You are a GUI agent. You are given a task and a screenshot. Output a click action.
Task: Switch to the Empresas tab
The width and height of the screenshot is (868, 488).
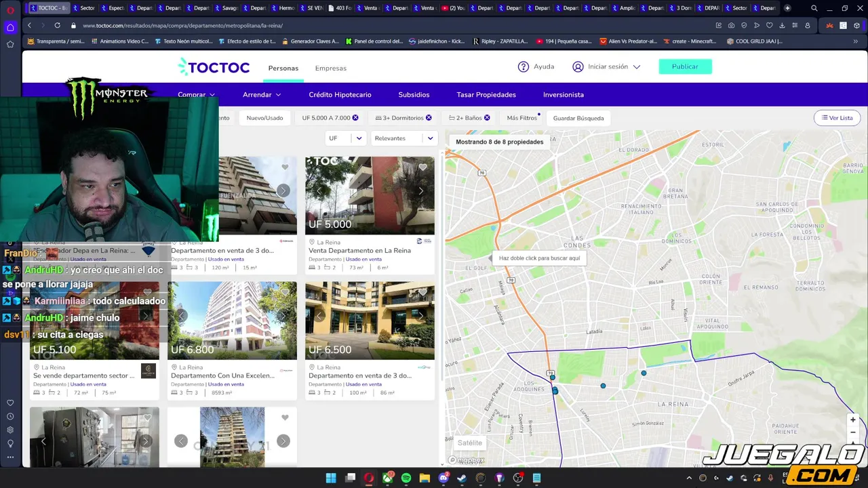[x=330, y=68]
